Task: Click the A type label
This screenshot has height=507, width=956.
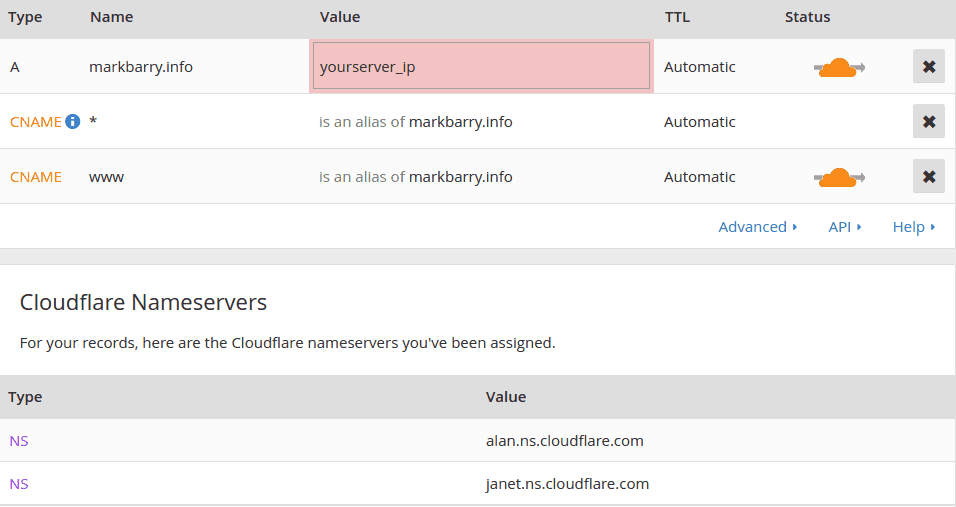Action: tap(15, 67)
